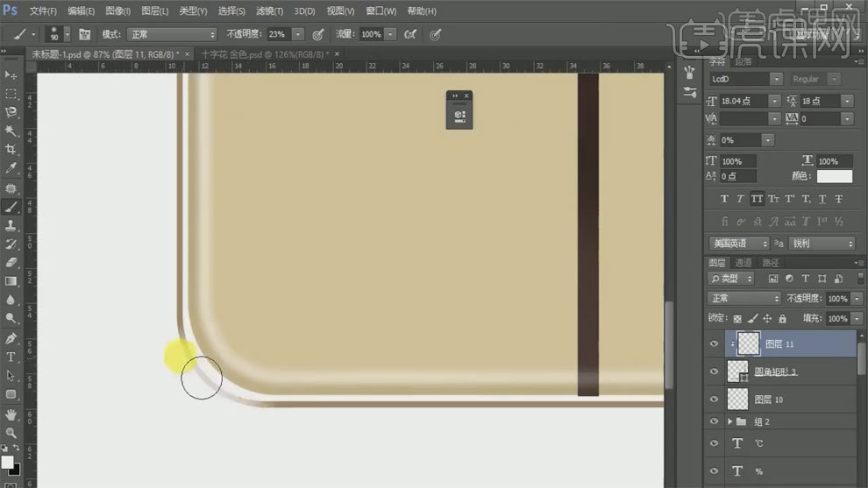
Task: Select the Crop tool in the toolbox
Action: (11, 149)
